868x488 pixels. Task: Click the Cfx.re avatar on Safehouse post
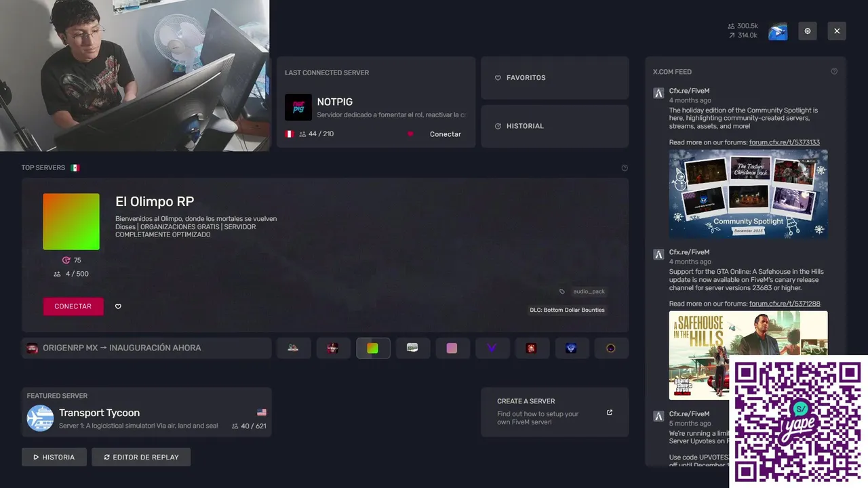[x=658, y=254]
